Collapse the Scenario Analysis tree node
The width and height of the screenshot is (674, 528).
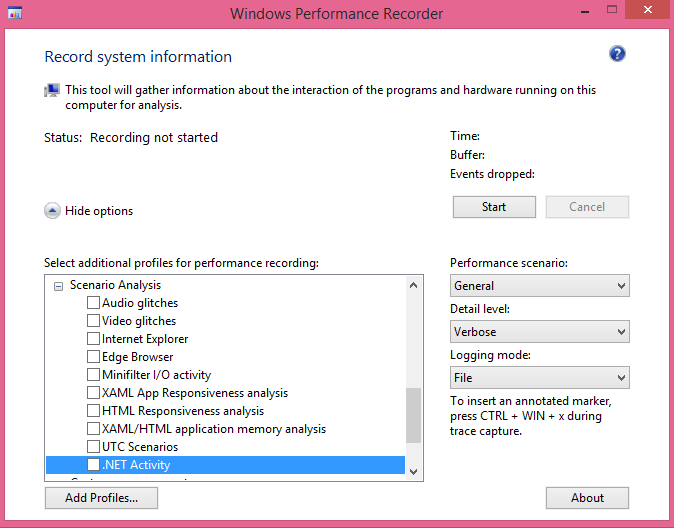(58, 286)
